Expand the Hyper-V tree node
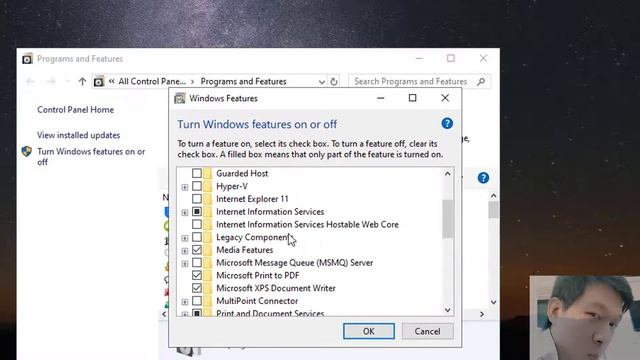The image size is (640, 360). tap(184, 187)
